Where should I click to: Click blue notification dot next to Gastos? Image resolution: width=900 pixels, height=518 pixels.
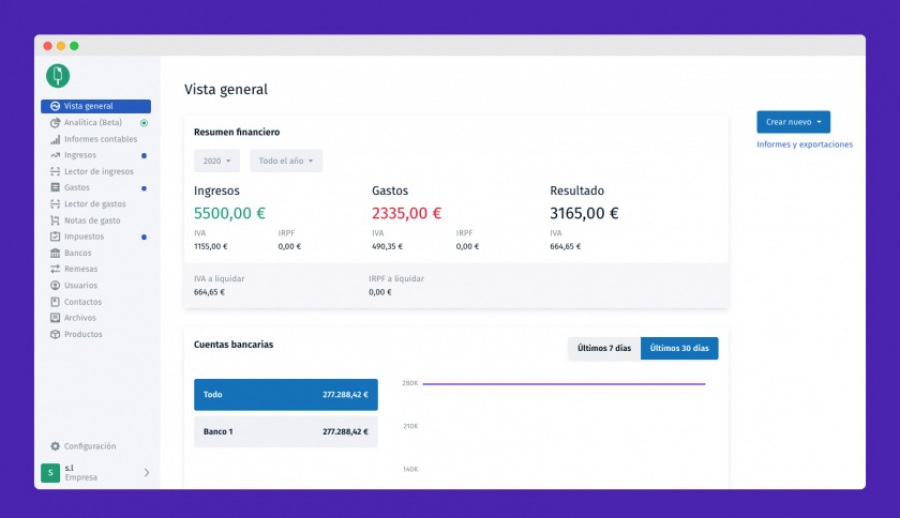(144, 188)
